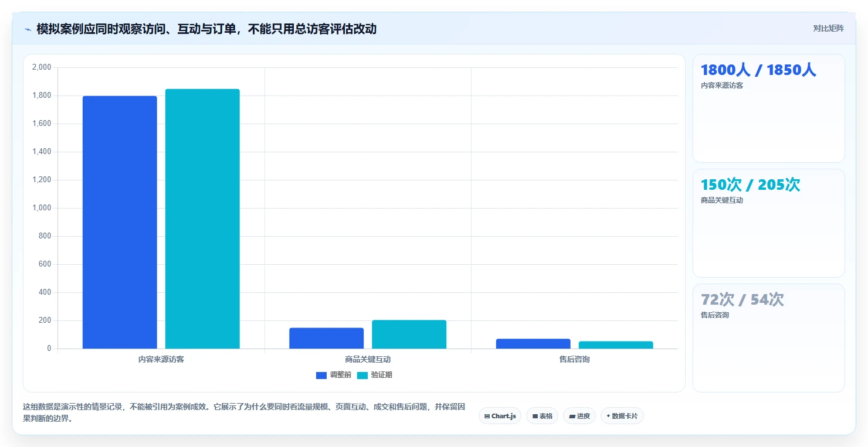Click the cyan 内容来源访客 bar
The height and width of the screenshot is (447, 868).
202,219
